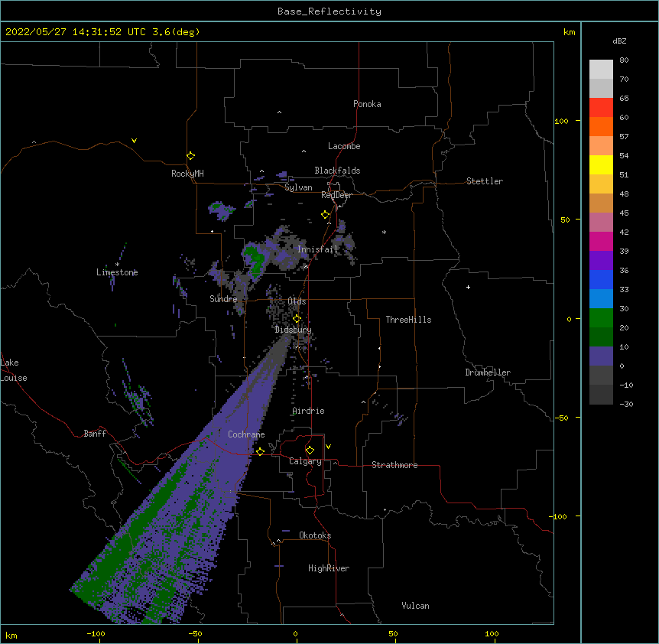The image size is (659, 644).
Task: Click the Strathmore city label
Action: [394, 465]
